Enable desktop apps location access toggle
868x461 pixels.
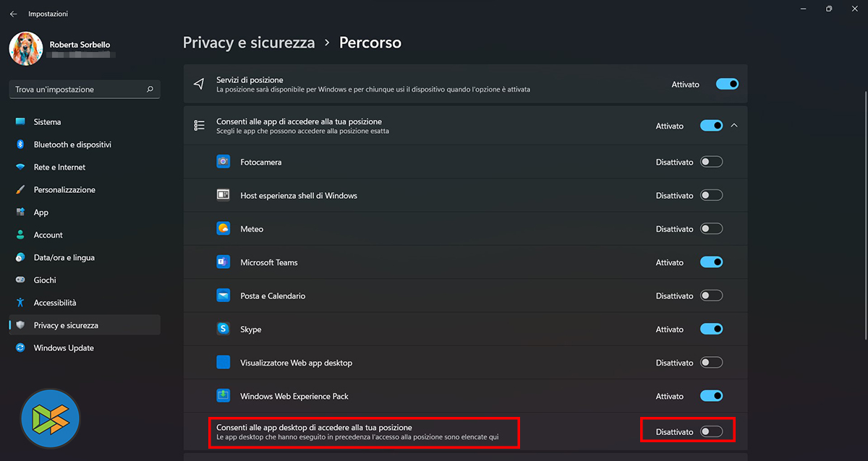tap(712, 431)
